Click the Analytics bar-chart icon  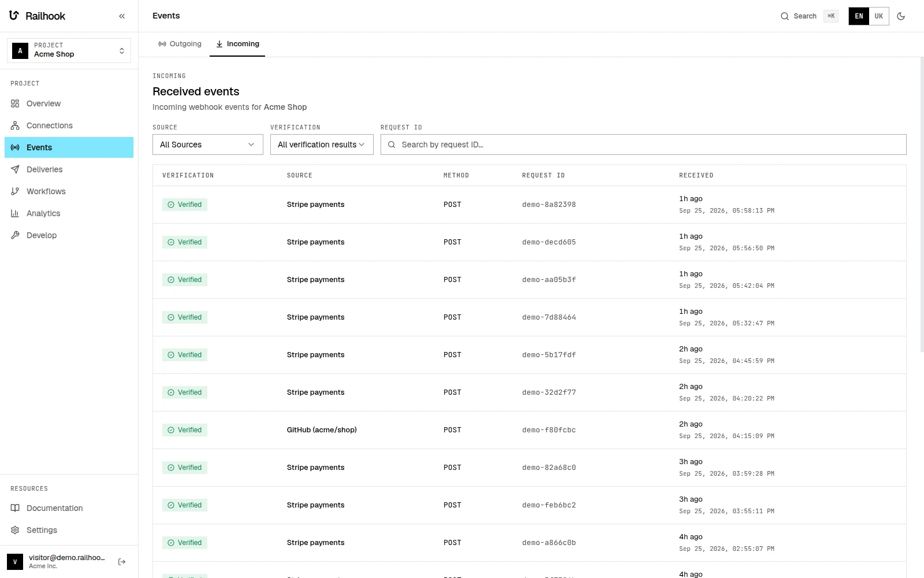(15, 213)
